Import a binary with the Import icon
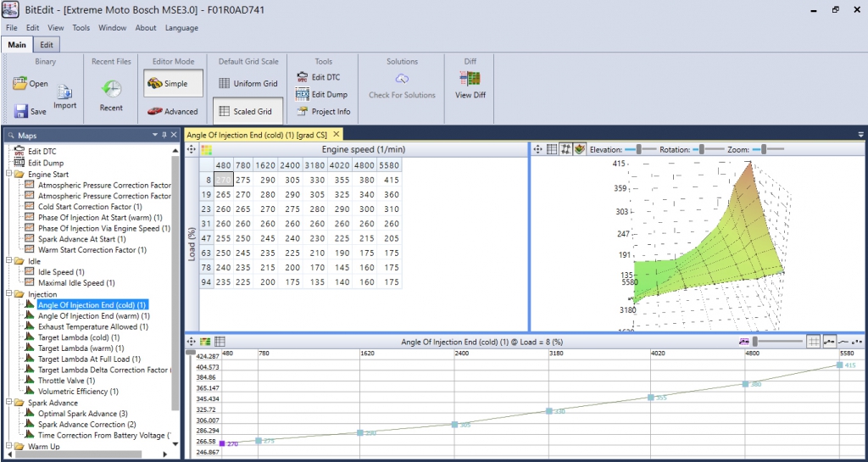The height and width of the screenshot is (462, 868). click(x=64, y=93)
